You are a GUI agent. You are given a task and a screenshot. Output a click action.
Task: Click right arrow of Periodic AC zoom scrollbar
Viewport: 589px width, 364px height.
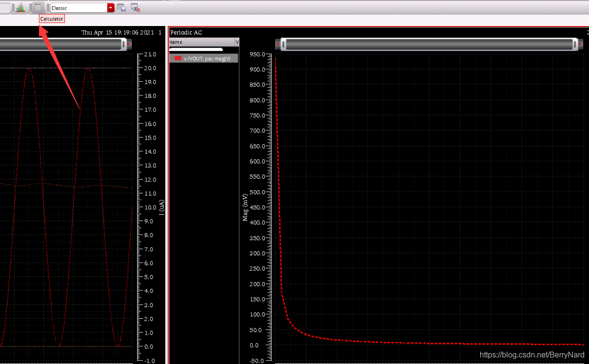pos(580,44)
